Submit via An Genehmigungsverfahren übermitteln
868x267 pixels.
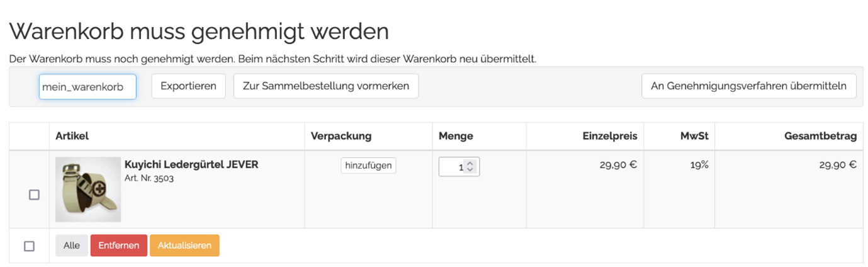(748, 86)
